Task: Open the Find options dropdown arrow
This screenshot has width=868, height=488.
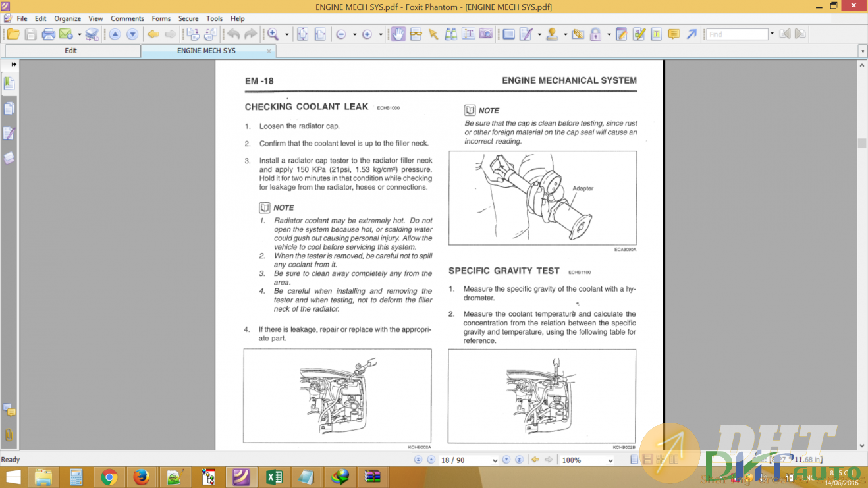Action: pos(773,34)
